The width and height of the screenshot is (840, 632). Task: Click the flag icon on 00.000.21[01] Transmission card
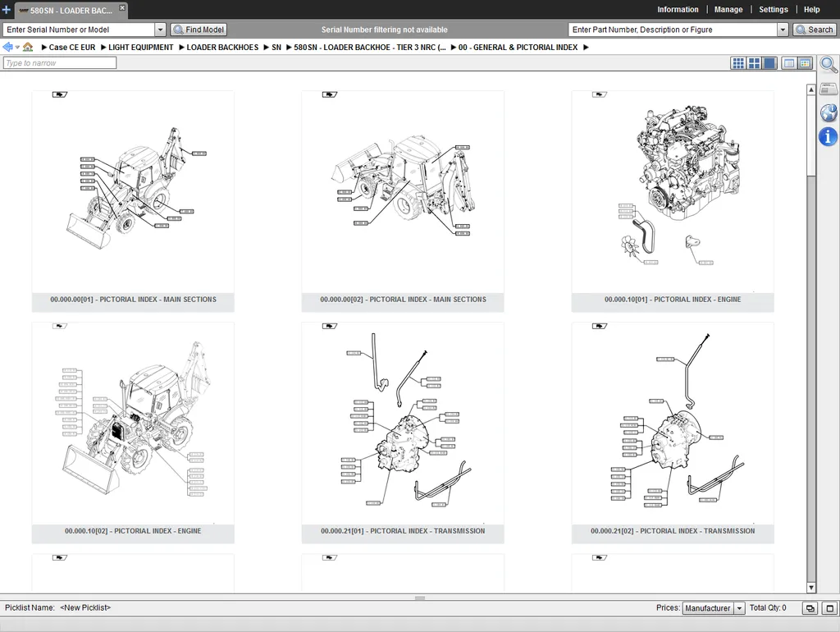point(330,326)
